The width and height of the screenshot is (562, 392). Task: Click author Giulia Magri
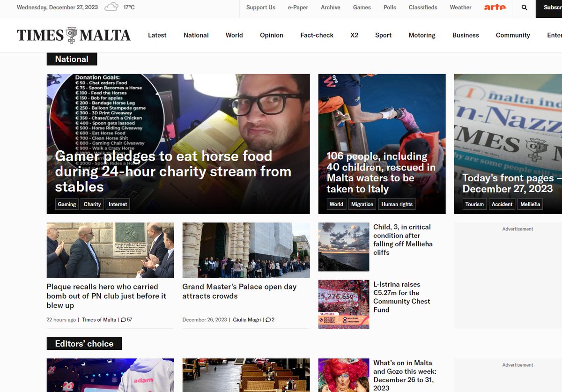click(247, 320)
